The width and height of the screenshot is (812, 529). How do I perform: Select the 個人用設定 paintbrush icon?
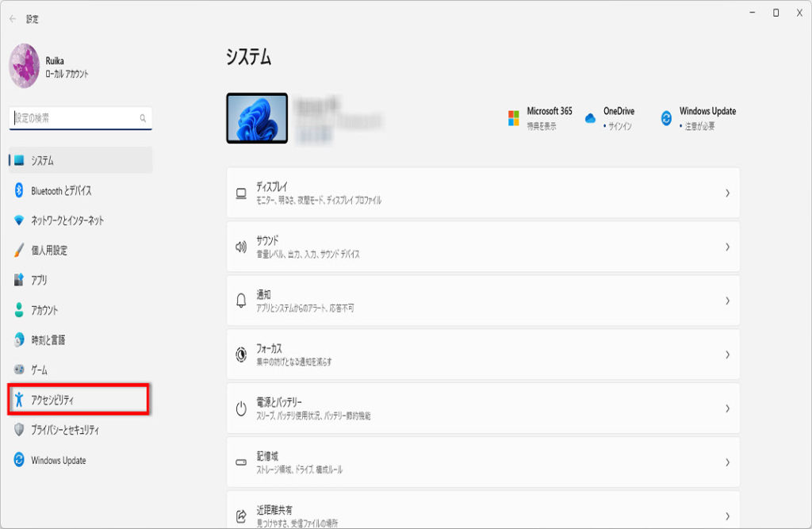[20, 251]
